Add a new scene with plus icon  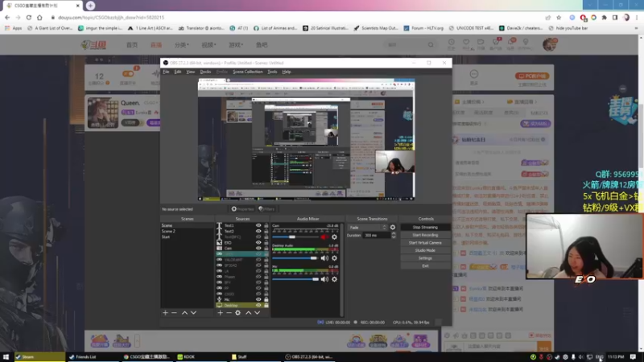165,313
